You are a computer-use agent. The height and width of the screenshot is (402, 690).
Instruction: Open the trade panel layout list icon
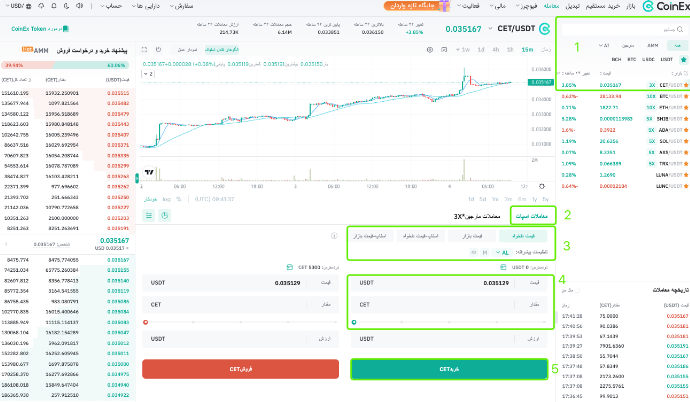click(x=149, y=216)
